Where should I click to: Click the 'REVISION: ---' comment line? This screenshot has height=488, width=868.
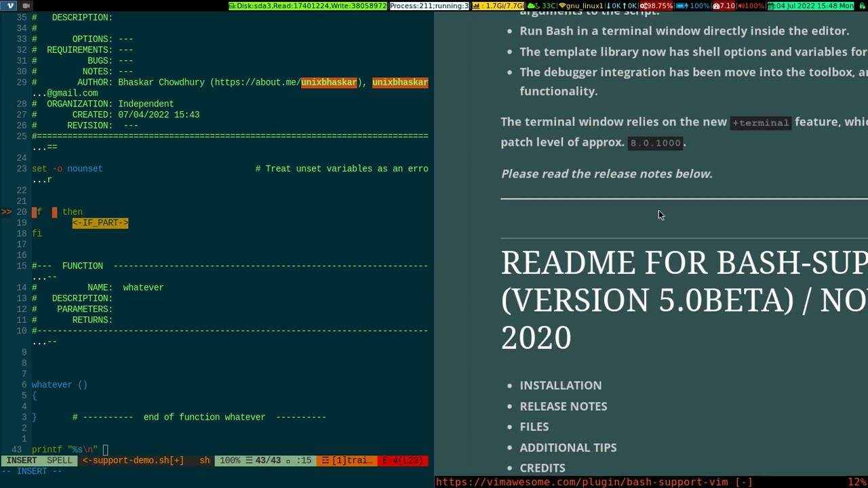[85, 125]
